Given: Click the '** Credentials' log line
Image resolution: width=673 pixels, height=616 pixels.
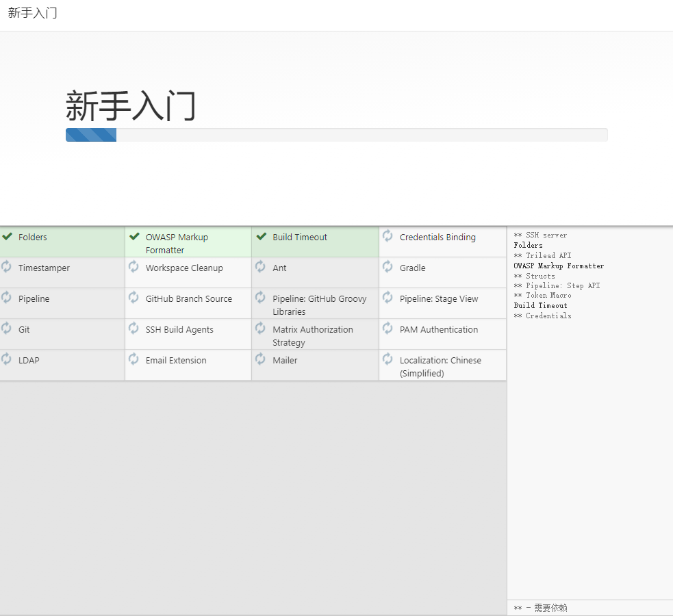Looking at the screenshot, I should tap(542, 316).
